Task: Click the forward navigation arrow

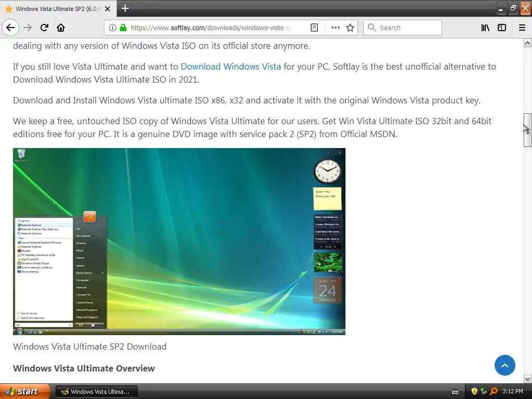Action: 28,28
